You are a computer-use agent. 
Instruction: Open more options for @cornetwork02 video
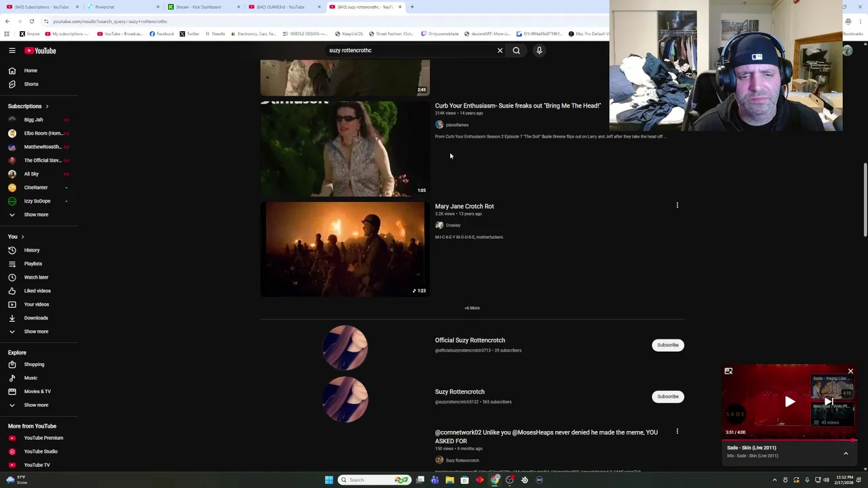677,432
